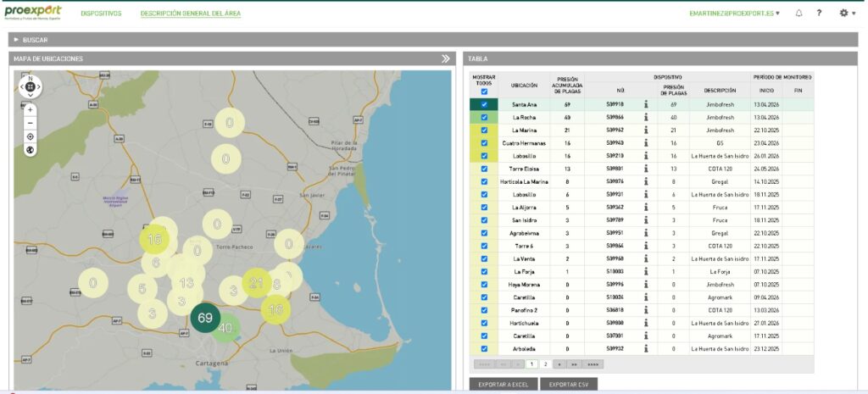Screen dimensions: 868x394
Task: Open the Dispositivos tab
Action: (102, 14)
